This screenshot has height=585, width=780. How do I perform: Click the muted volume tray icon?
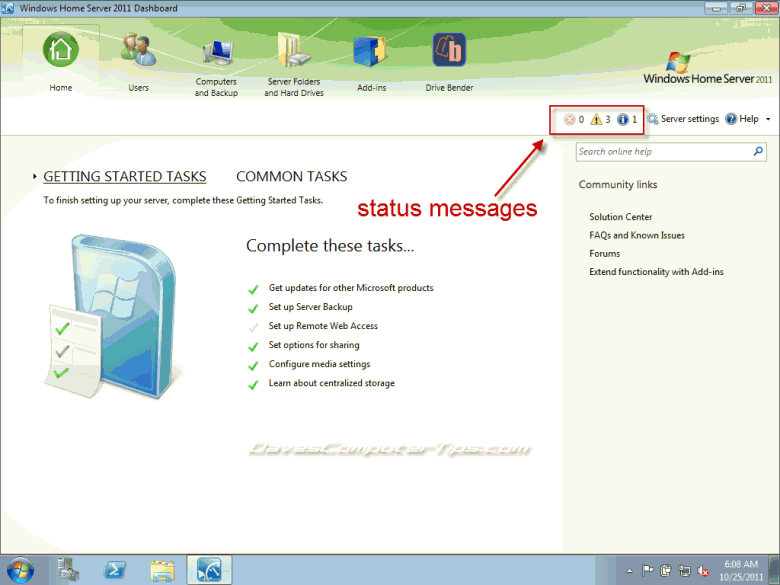(x=703, y=571)
